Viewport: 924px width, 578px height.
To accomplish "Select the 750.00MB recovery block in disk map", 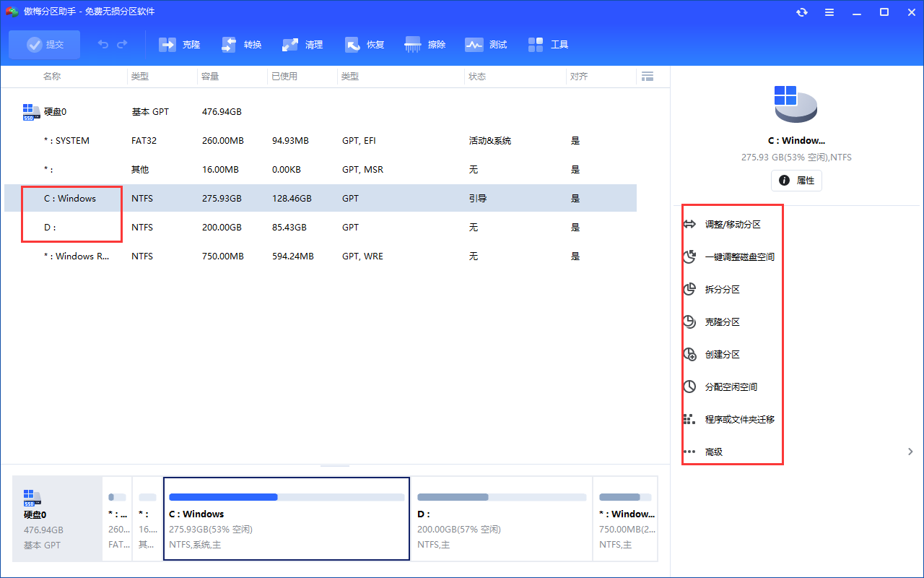I will (625, 519).
